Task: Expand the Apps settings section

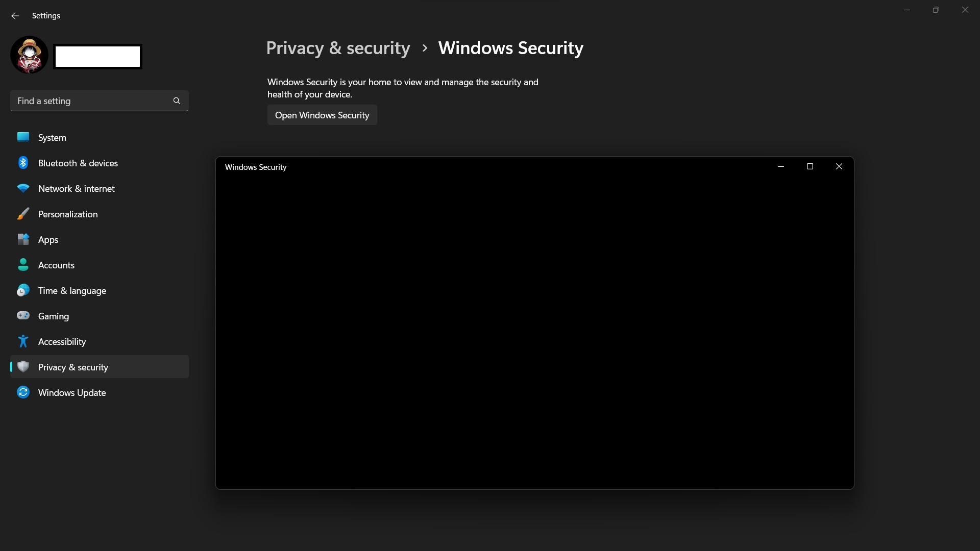Action: coord(48,239)
